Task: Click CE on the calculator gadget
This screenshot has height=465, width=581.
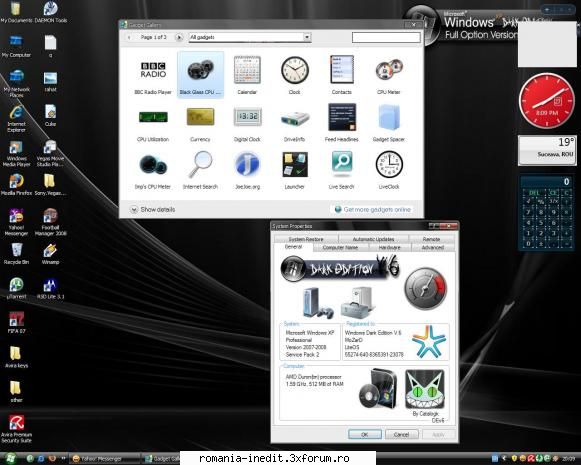Action: 554,193
